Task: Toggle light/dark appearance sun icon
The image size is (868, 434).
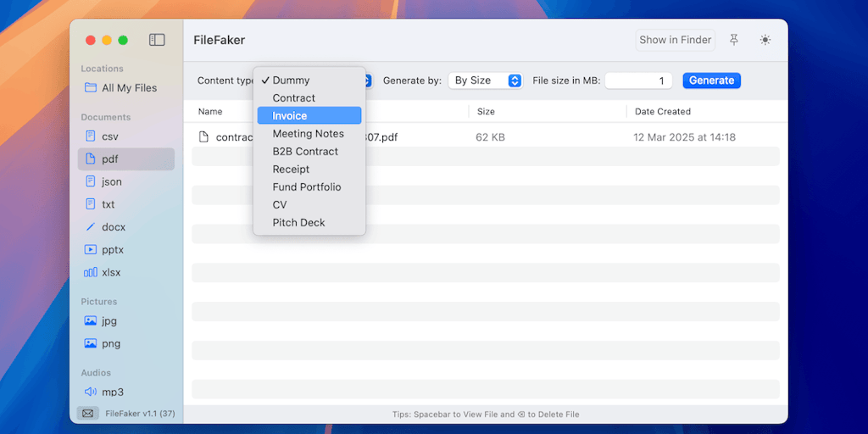Action: click(765, 40)
